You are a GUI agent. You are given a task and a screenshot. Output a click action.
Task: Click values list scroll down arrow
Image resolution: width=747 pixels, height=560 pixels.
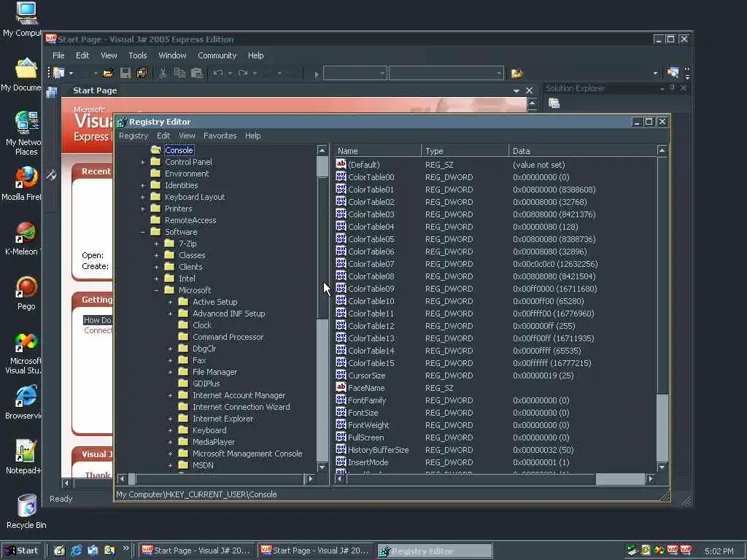click(x=662, y=467)
